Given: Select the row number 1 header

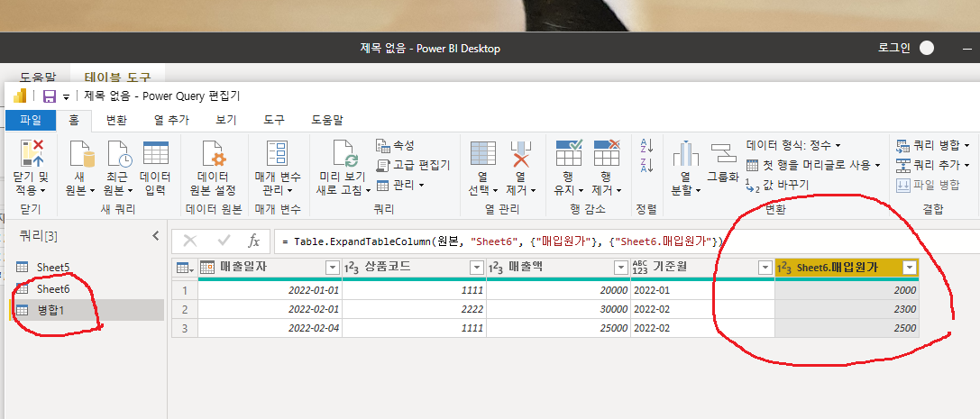Looking at the screenshot, I should [185, 290].
